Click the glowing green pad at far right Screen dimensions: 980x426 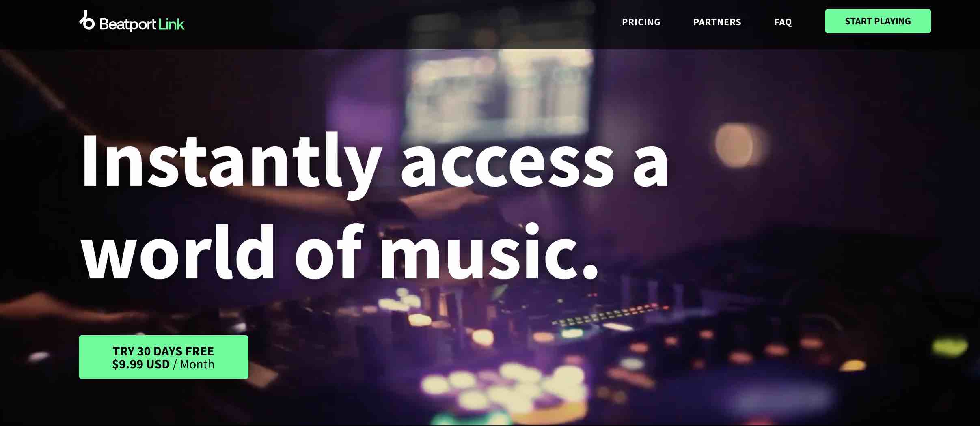(949, 346)
